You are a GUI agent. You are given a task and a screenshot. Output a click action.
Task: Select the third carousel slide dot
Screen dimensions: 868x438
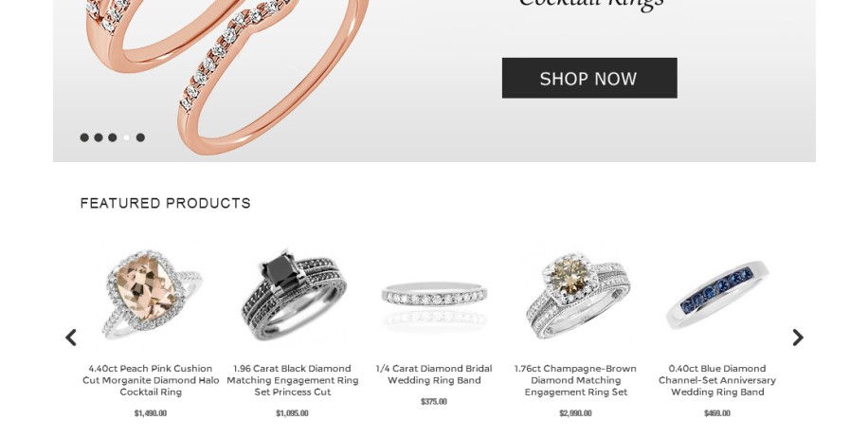[113, 137]
